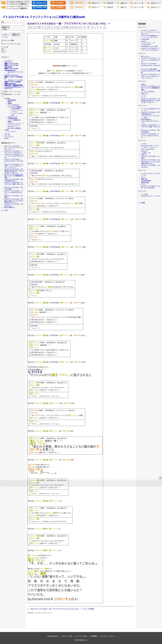Open WithBOSSリクエスト受付 submenu link
Screen dimensions: 162x644
(15, 73)
